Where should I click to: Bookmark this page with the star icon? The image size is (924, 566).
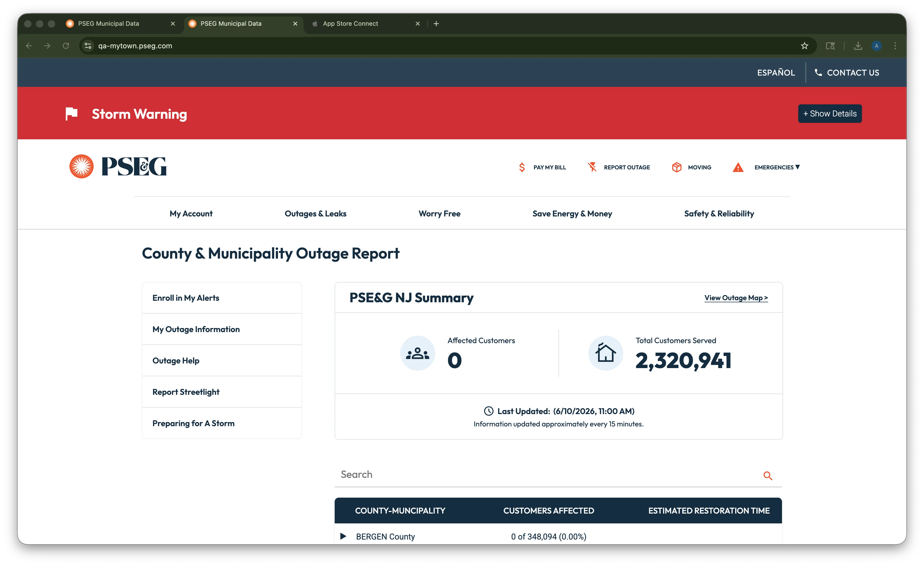[804, 46]
